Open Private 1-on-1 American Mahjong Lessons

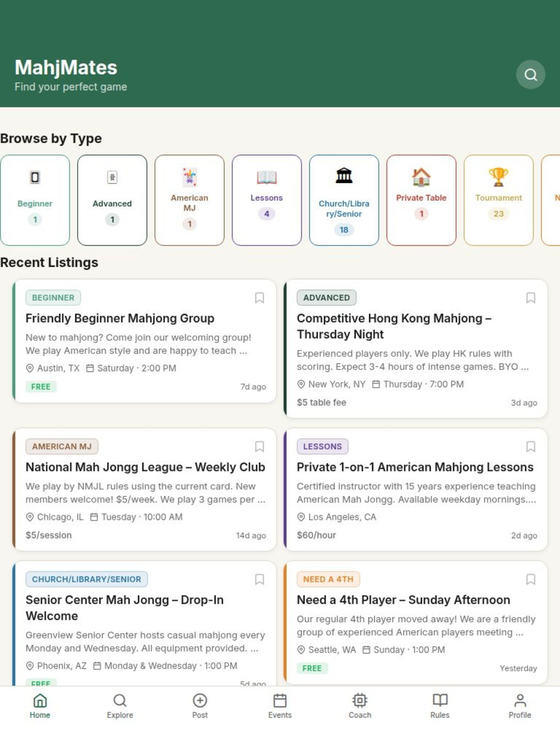(415, 467)
